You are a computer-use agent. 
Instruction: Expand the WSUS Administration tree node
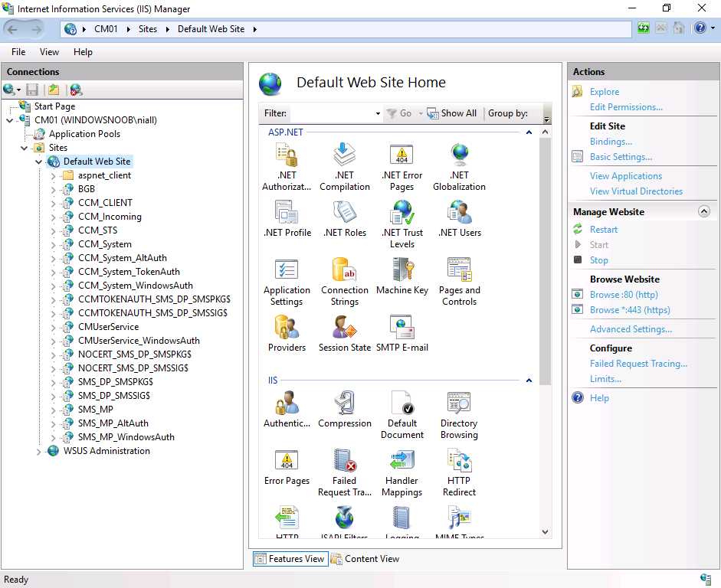(x=38, y=452)
